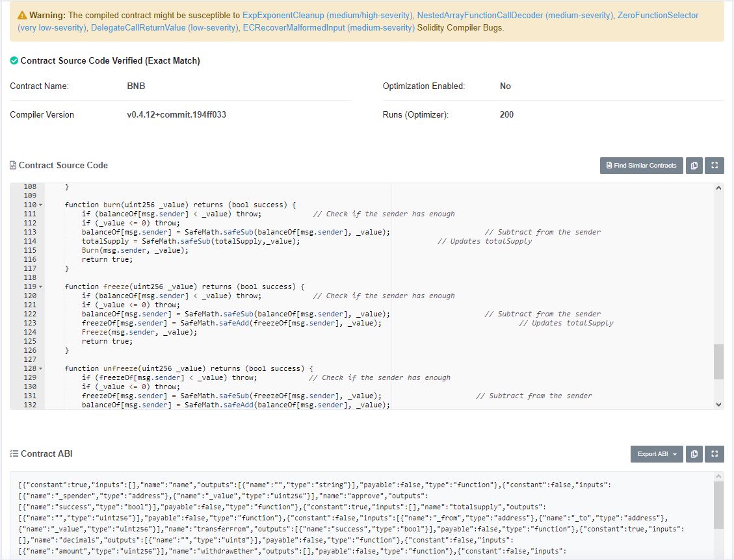Click the source code scroll-down arrow
The height and width of the screenshot is (560, 734).
pos(718,405)
